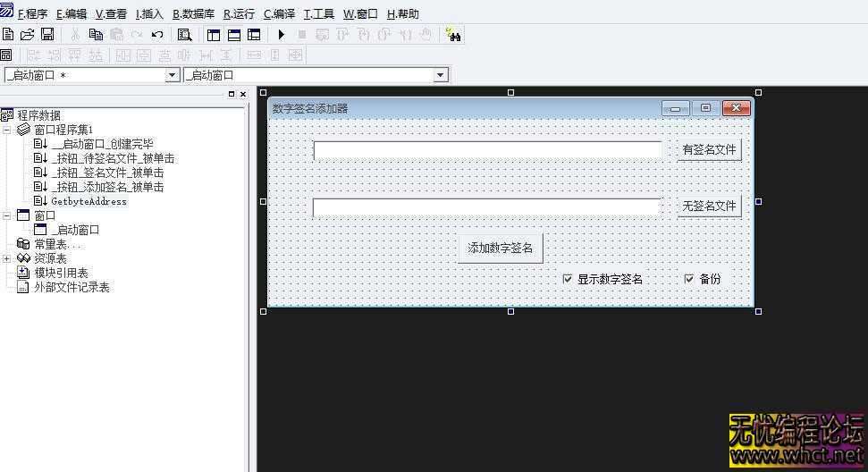
Task: Click the binoculars search icon
Action: (453, 35)
